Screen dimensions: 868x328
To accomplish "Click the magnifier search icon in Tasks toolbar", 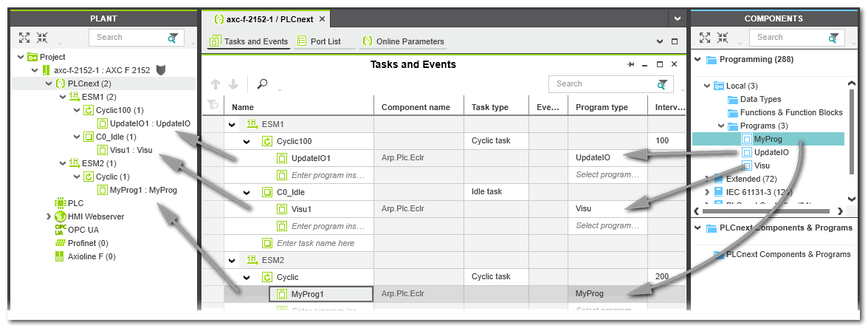I will [262, 84].
